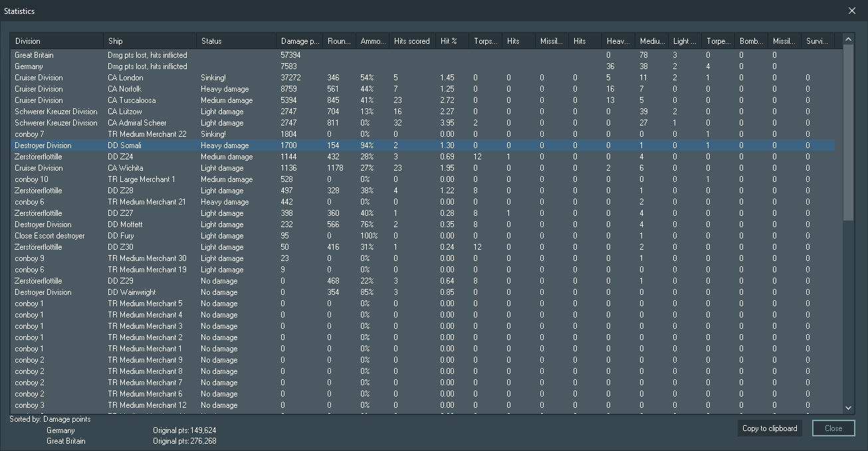Select the TR Medium Merchant 22 row
The width and height of the screenshot is (868, 451).
[x=423, y=134]
